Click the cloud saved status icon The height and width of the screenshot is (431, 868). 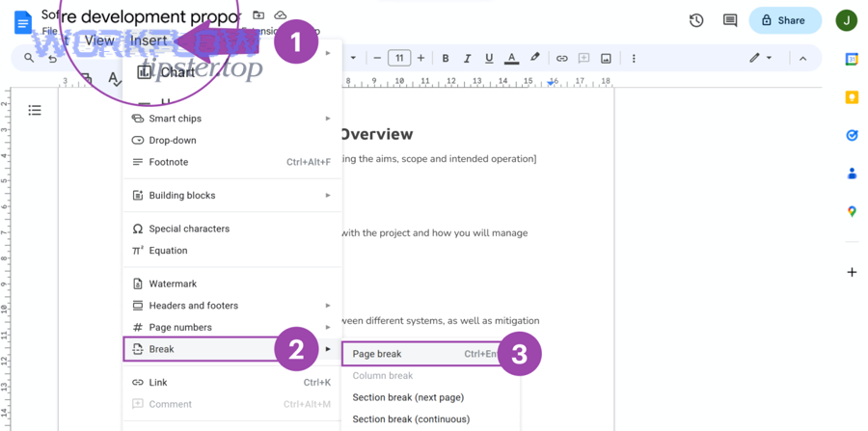pyautogui.click(x=281, y=14)
